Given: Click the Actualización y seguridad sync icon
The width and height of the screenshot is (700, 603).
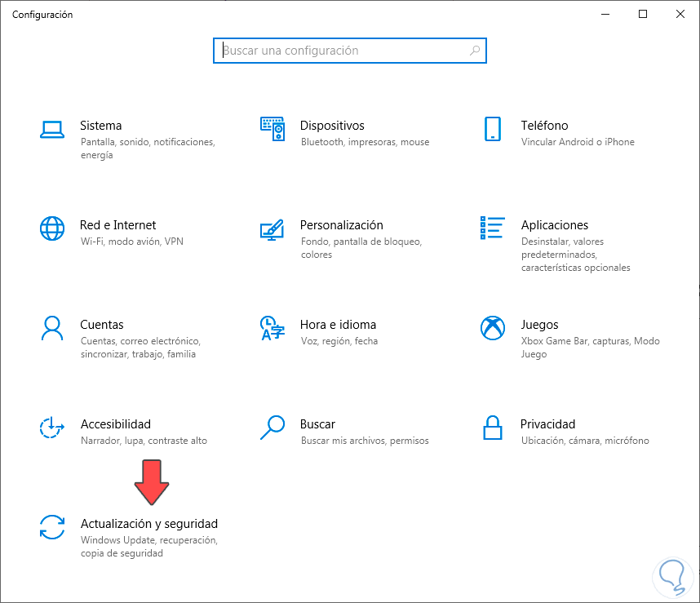Looking at the screenshot, I should click(51, 527).
